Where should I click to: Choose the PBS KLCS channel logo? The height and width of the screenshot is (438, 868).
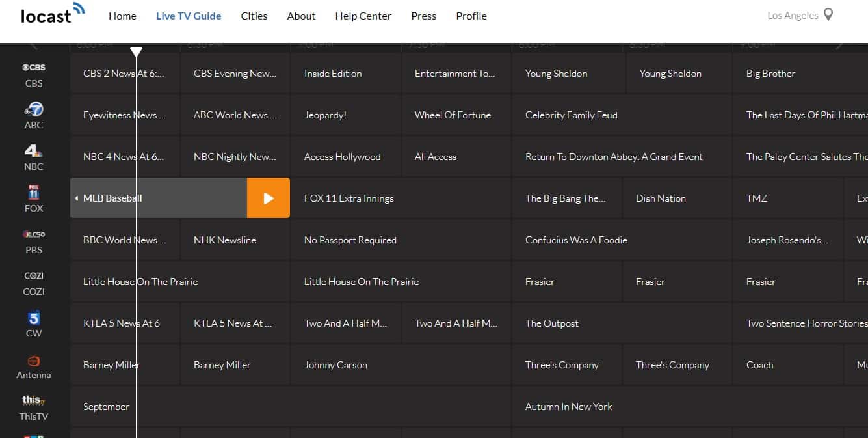[34, 234]
